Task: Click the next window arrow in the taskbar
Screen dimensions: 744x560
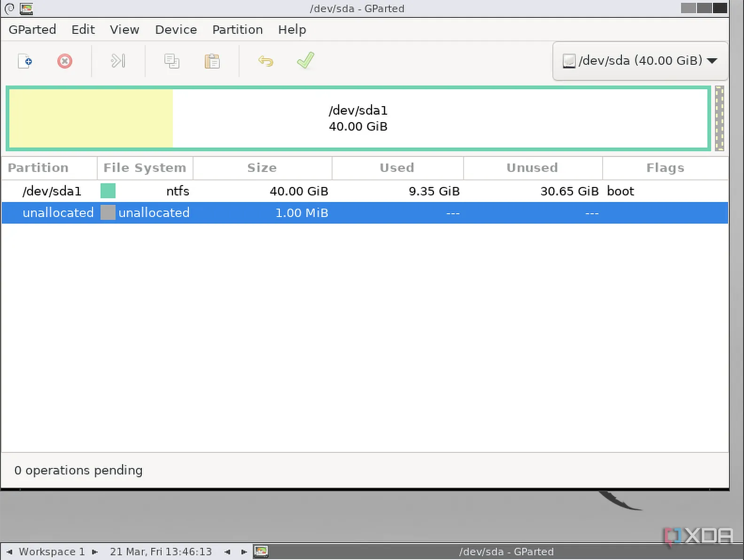Action: pyautogui.click(x=244, y=552)
